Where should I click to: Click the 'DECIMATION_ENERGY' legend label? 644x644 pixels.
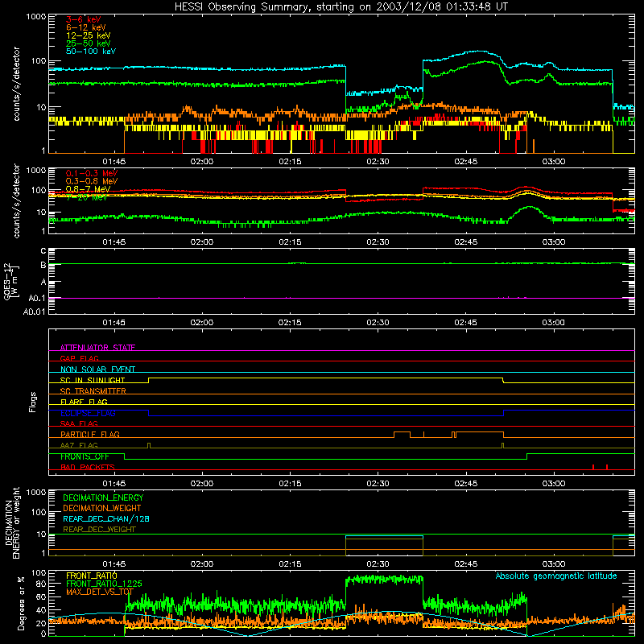(103, 497)
